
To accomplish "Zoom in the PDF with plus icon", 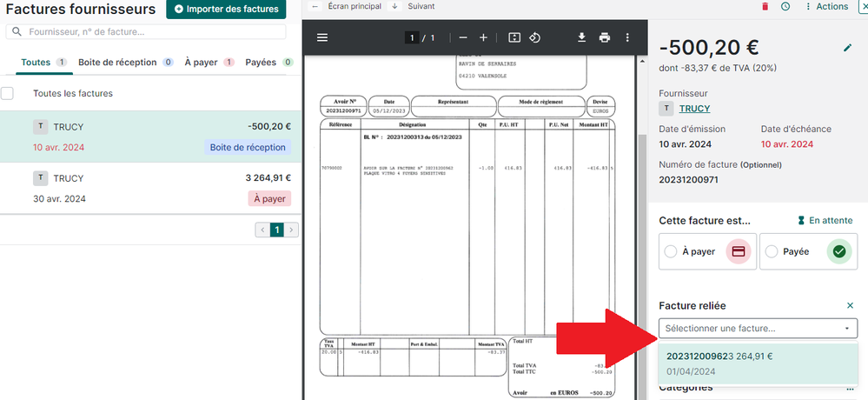I will coord(484,37).
